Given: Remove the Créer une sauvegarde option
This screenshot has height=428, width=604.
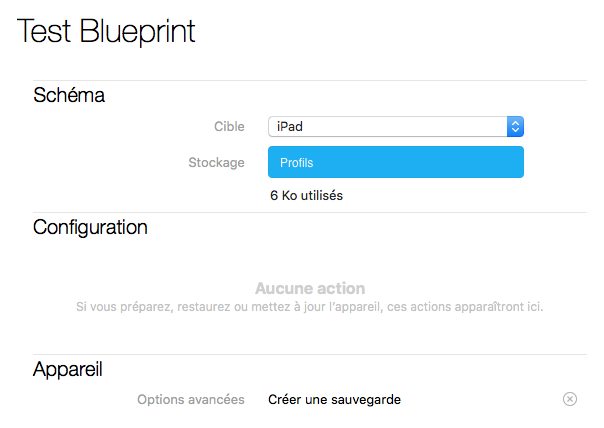Looking at the screenshot, I should [x=570, y=399].
